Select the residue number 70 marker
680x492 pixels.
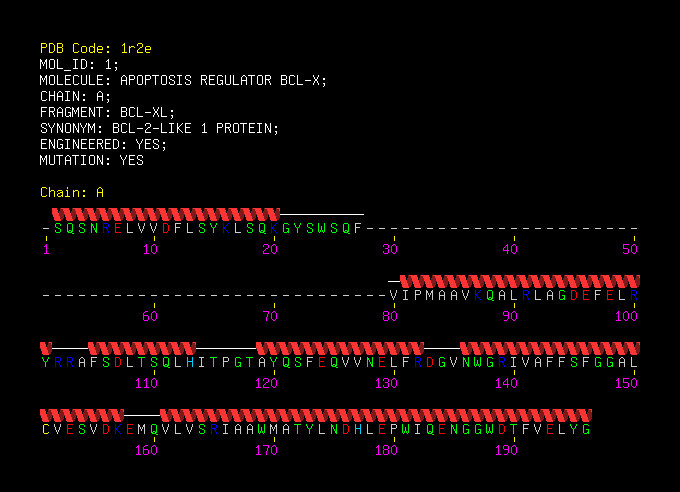tap(270, 316)
